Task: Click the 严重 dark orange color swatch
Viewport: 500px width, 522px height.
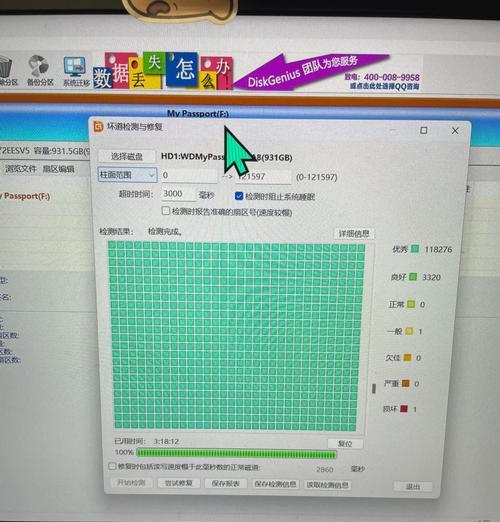Action: pyautogui.click(x=405, y=383)
